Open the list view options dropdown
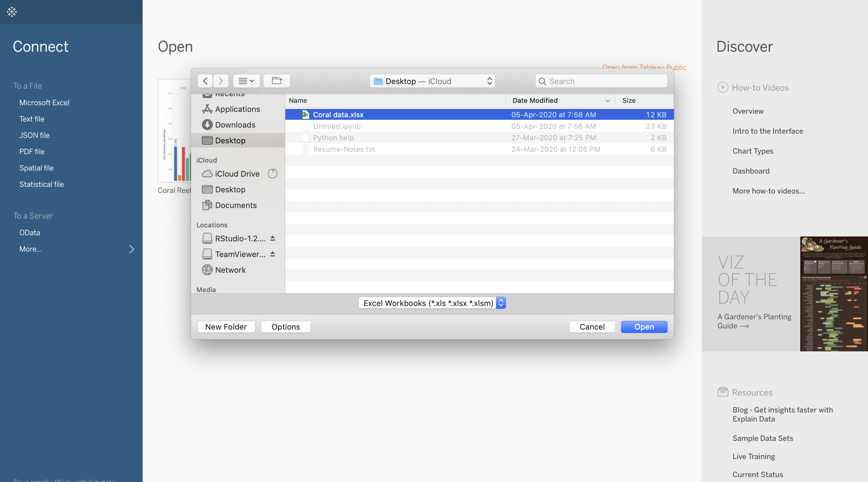 (246, 81)
